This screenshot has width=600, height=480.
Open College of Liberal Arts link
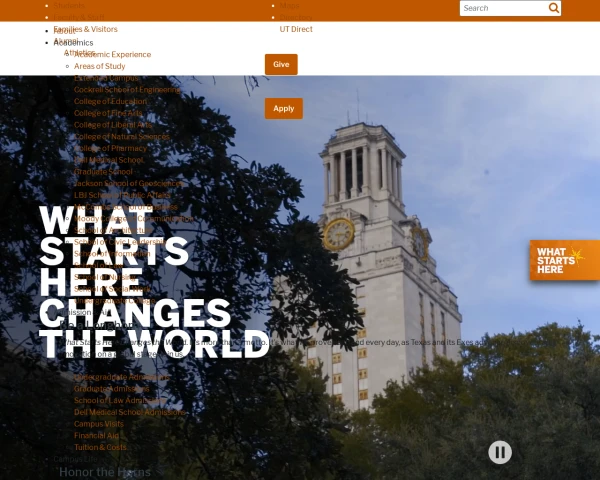(113, 125)
